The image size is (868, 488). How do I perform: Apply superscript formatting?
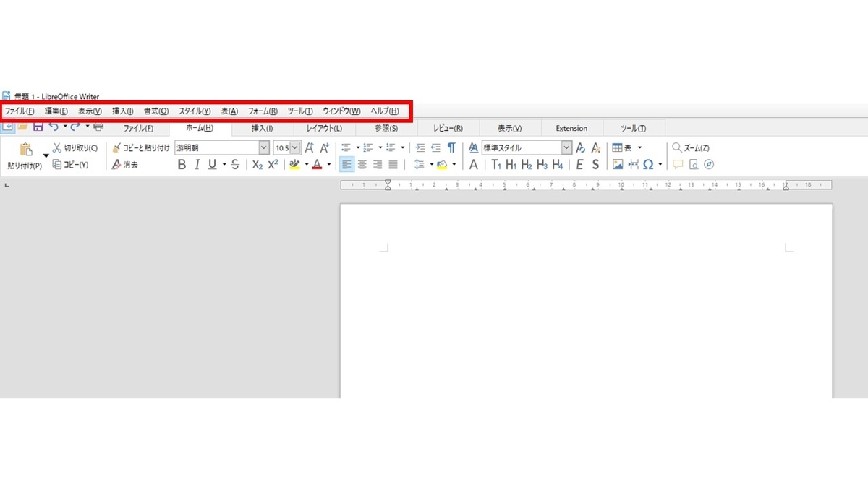pos(272,164)
